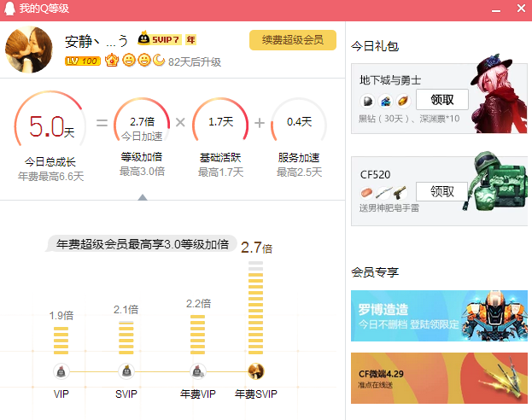Click the first sun level icon

point(129,61)
